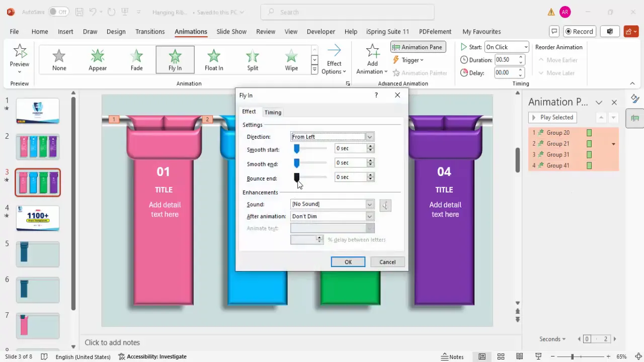This screenshot has width=644, height=362.
Task: Collapse the ribbon with chevron
Action: 632,83
